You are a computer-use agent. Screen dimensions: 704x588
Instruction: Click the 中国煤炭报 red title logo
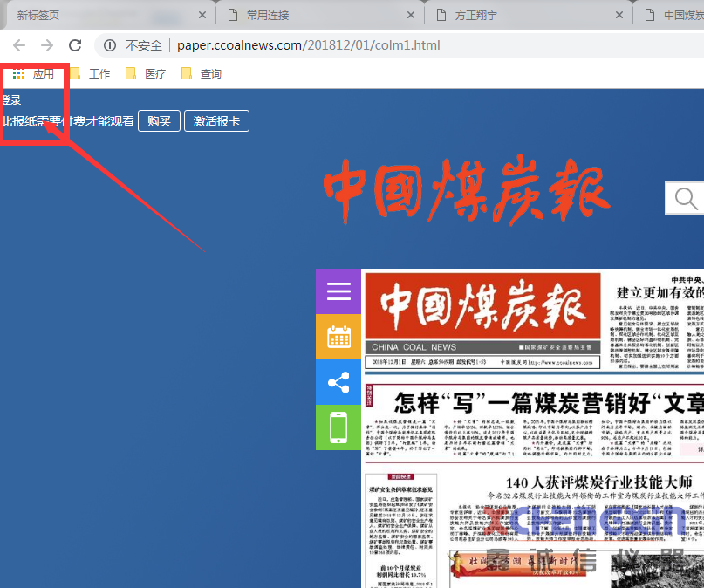point(465,189)
